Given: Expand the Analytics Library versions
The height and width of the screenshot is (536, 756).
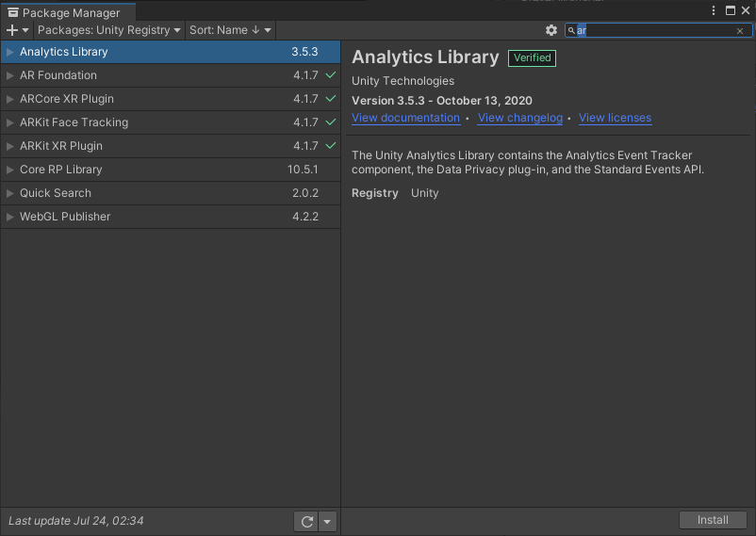Looking at the screenshot, I should [10, 52].
